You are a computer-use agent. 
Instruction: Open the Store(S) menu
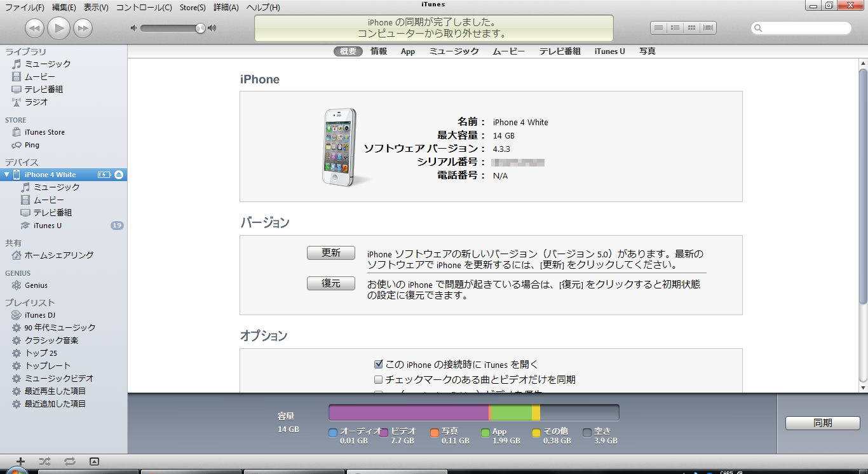pos(193,8)
